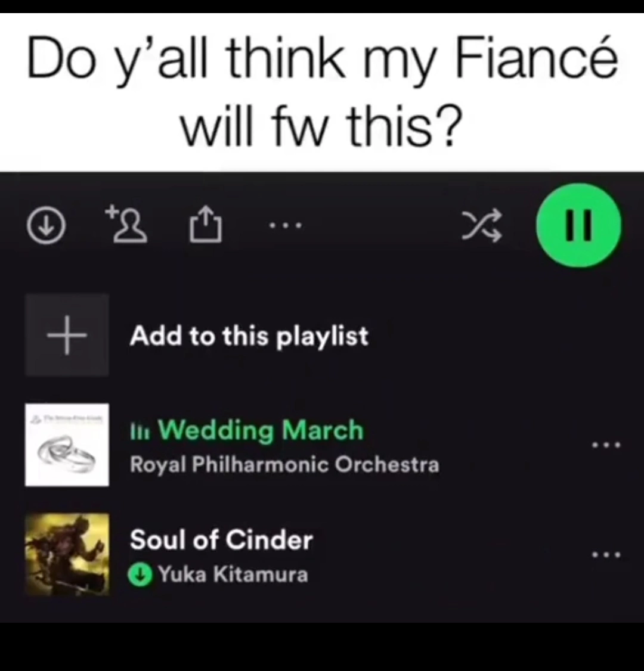The width and height of the screenshot is (644, 671).
Task: Click the now-playing equalizer icon
Action: coord(140,431)
